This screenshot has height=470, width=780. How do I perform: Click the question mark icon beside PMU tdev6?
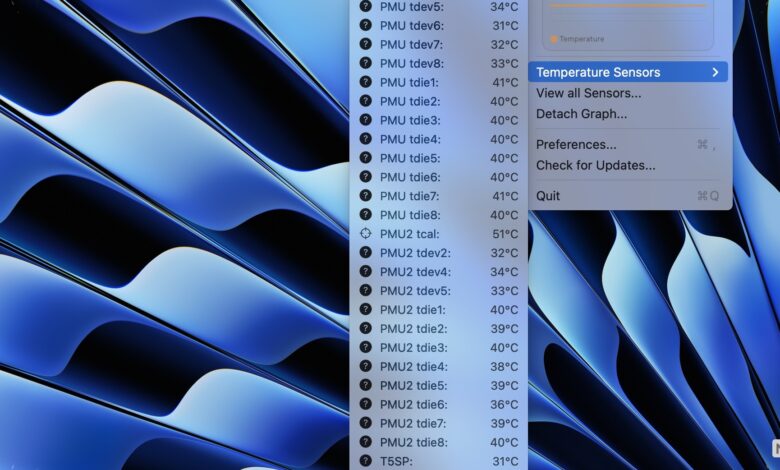click(x=366, y=25)
